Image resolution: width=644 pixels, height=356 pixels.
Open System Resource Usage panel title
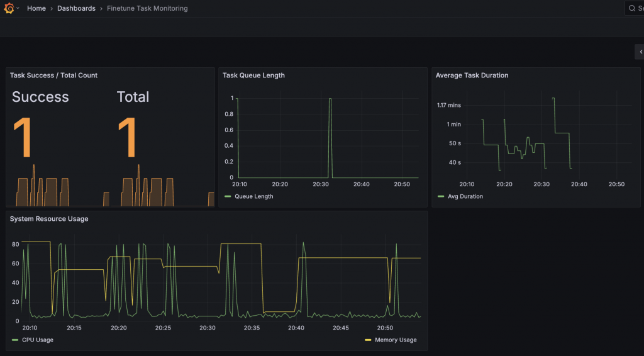(49, 219)
